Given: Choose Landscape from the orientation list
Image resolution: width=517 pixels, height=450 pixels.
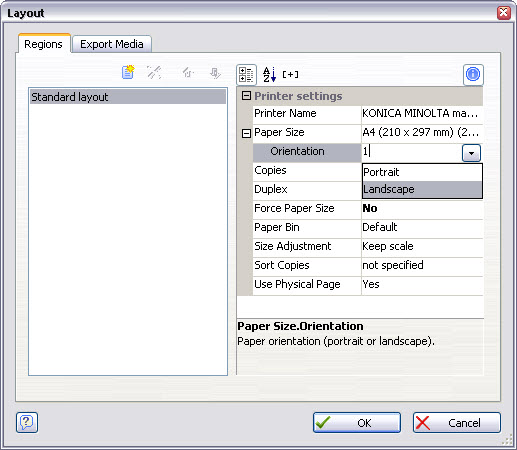Looking at the screenshot, I should [422, 189].
